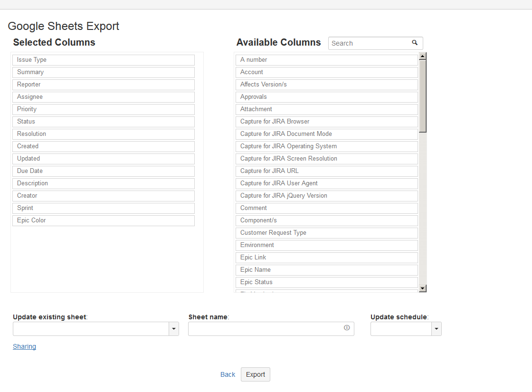
Task: Click the Export button
Action: pyautogui.click(x=256, y=374)
